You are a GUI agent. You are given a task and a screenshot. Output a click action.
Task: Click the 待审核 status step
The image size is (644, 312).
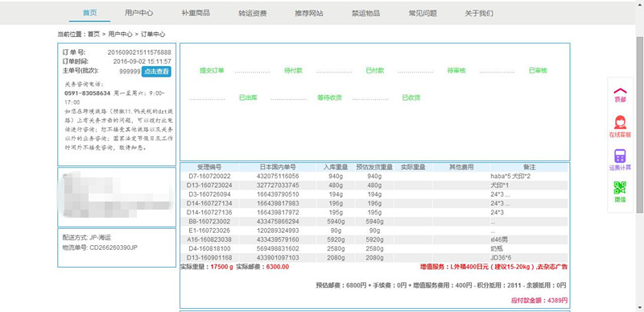456,70
